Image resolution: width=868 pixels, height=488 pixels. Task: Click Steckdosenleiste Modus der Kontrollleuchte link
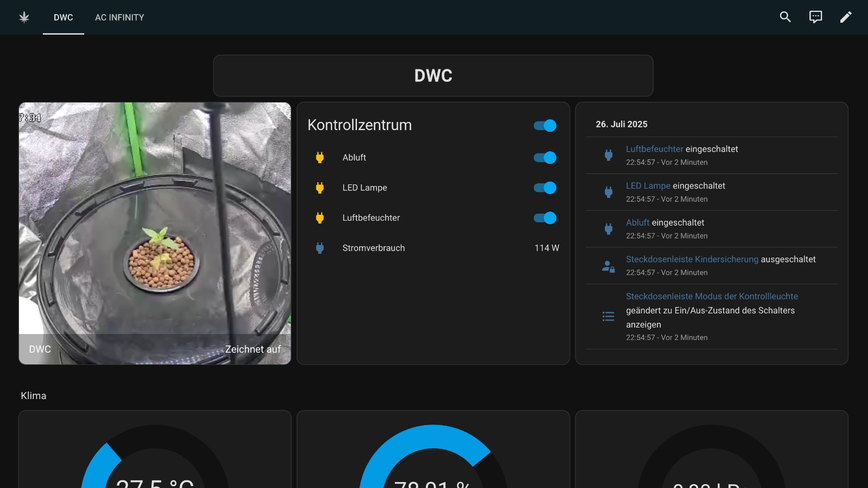(x=712, y=297)
